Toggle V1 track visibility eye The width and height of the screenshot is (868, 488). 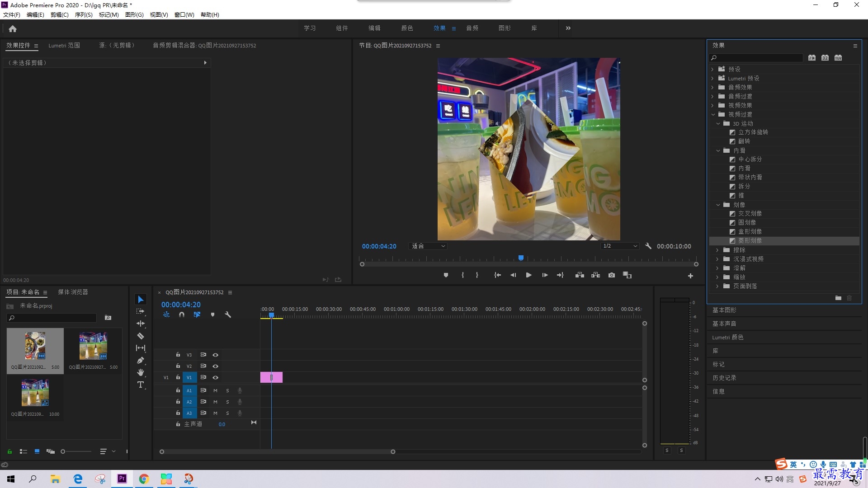click(216, 377)
